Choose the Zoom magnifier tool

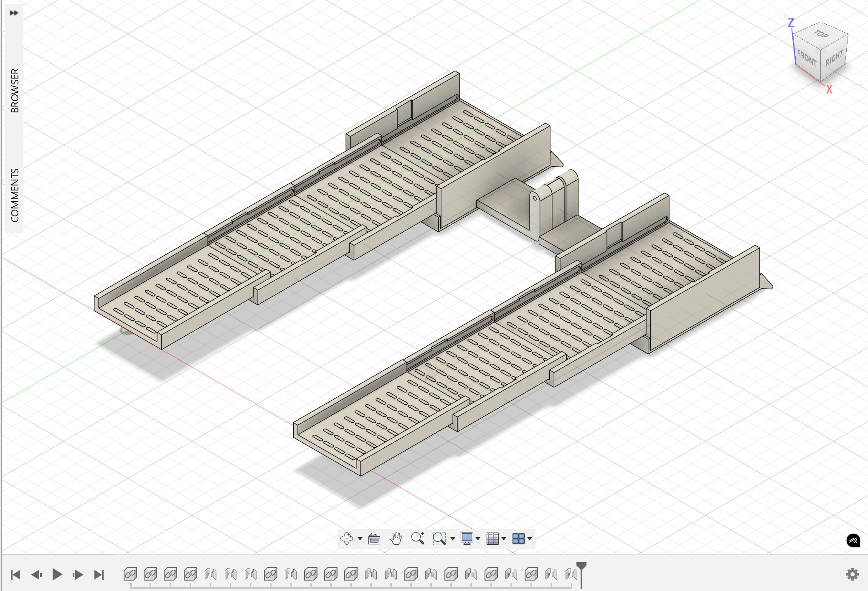tap(417, 538)
